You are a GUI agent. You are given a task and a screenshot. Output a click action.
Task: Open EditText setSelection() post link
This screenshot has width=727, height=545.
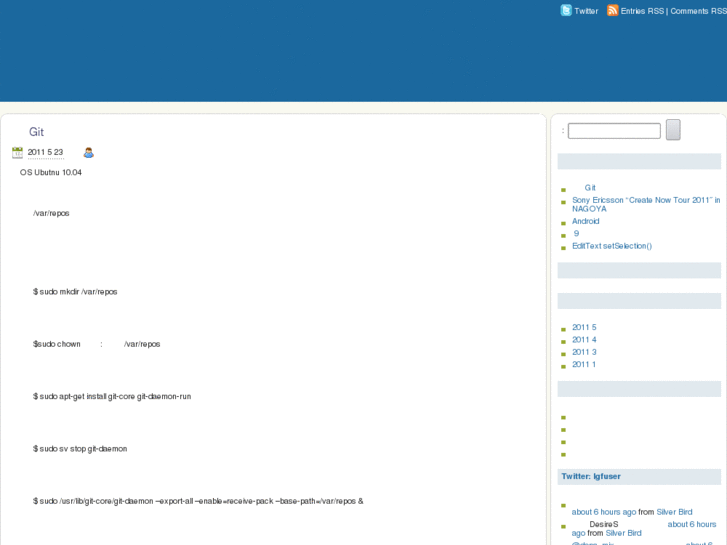click(612, 246)
